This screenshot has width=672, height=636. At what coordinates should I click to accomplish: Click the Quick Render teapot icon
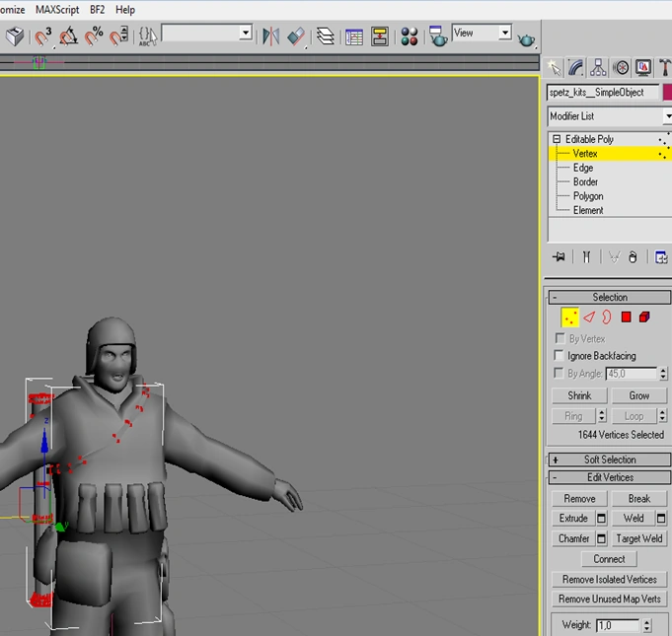click(x=527, y=37)
